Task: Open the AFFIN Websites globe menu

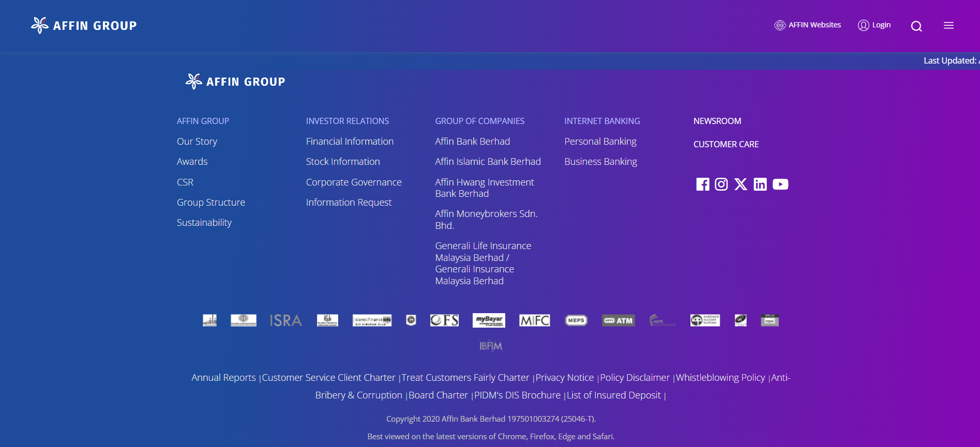Action: [780, 25]
